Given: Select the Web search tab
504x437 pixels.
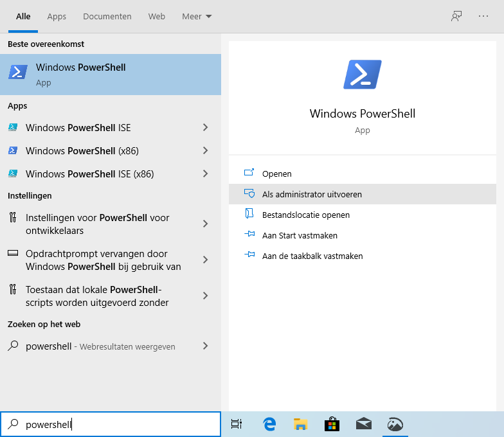Looking at the screenshot, I should click(x=157, y=16).
